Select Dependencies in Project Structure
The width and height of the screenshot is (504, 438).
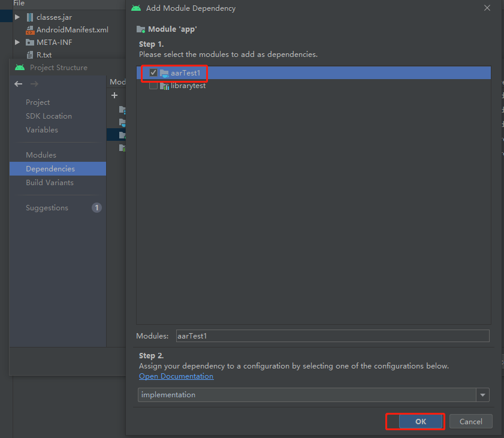(x=58, y=169)
